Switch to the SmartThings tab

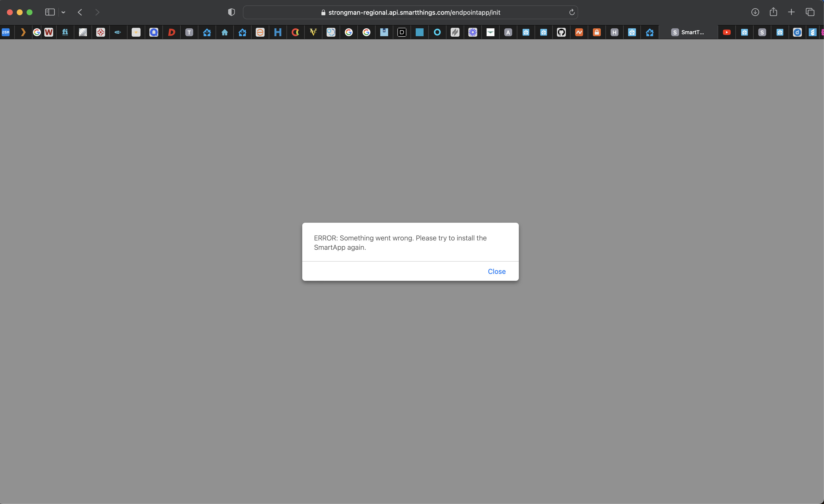689,32
